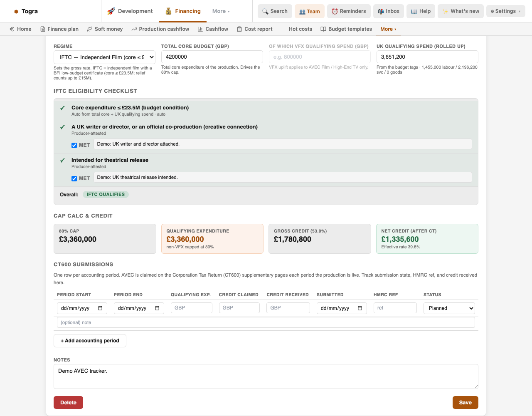Click the sparkle What's new icon
This screenshot has width=532, height=416.
coord(445,11)
